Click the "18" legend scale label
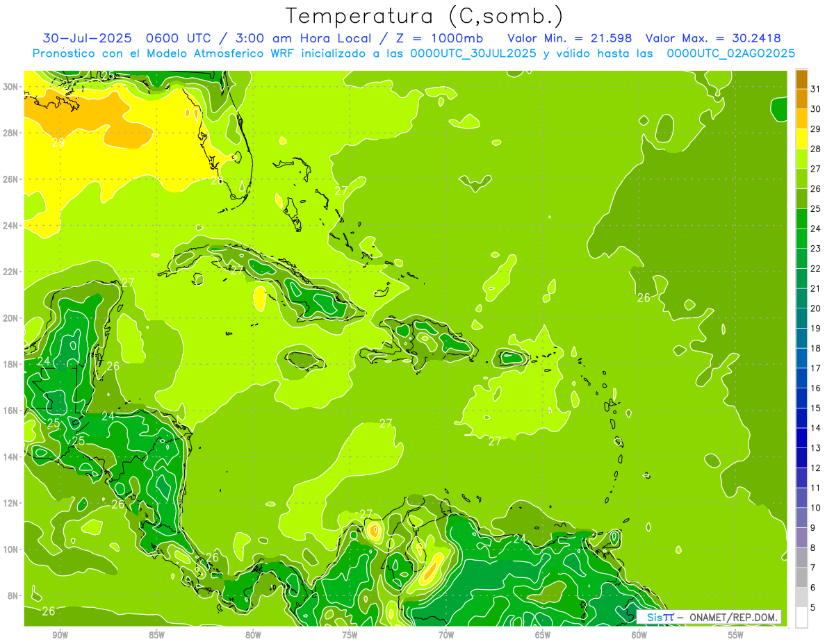 click(x=816, y=348)
